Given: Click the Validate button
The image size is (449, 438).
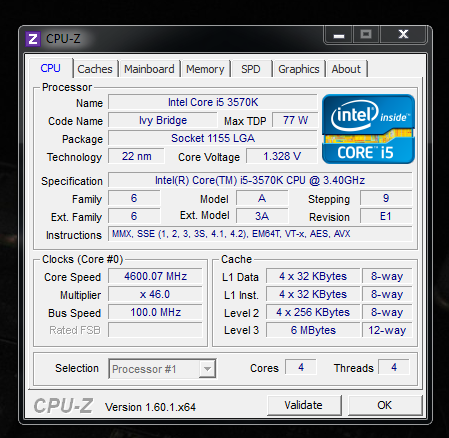Looking at the screenshot, I should point(304,405).
